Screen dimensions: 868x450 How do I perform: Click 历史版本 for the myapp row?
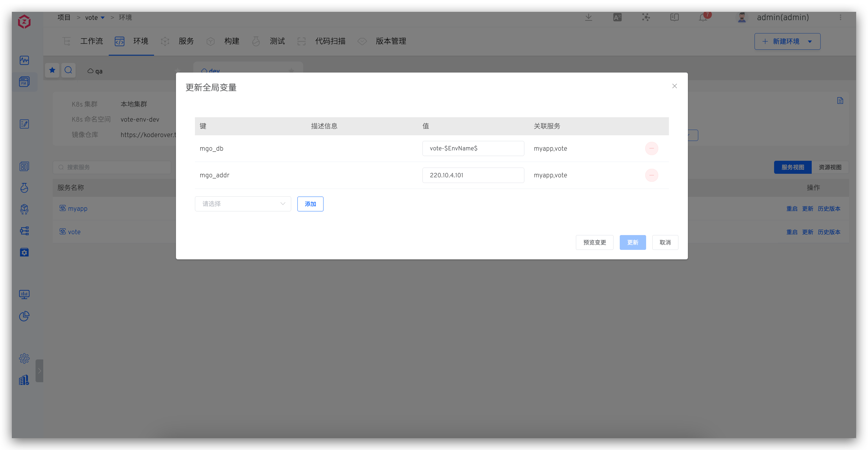[829, 209]
